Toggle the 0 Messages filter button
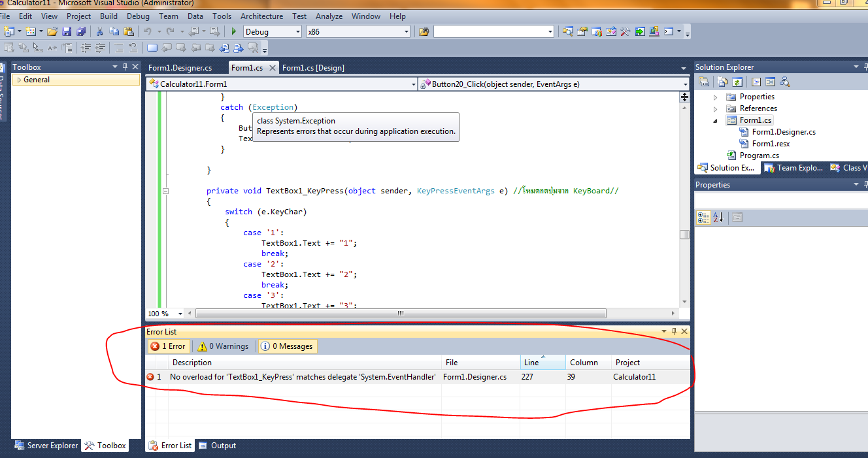 288,346
